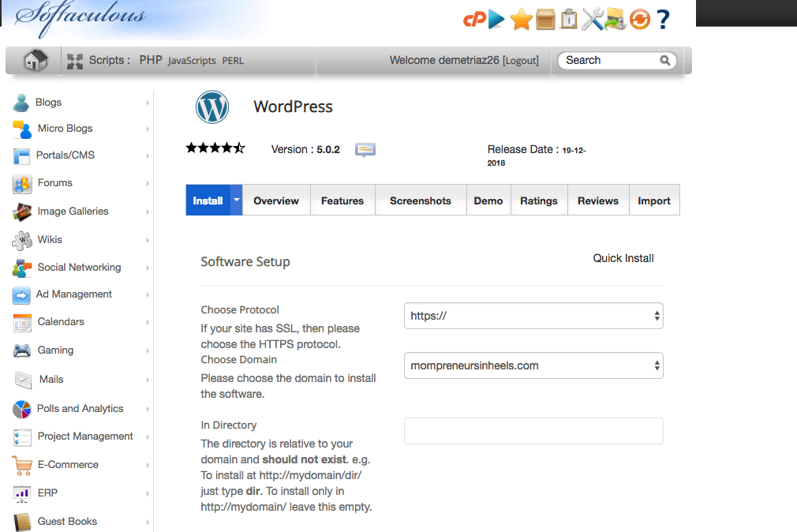Viewport: 797px width, 532px height.
Task: Expand the Mails category arrow
Action: [148, 380]
